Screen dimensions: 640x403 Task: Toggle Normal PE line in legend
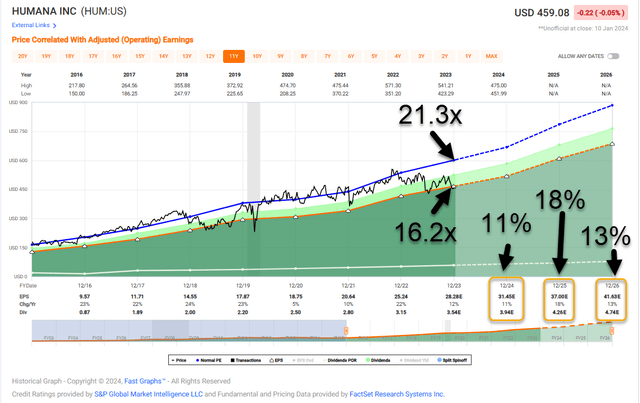tap(209, 360)
